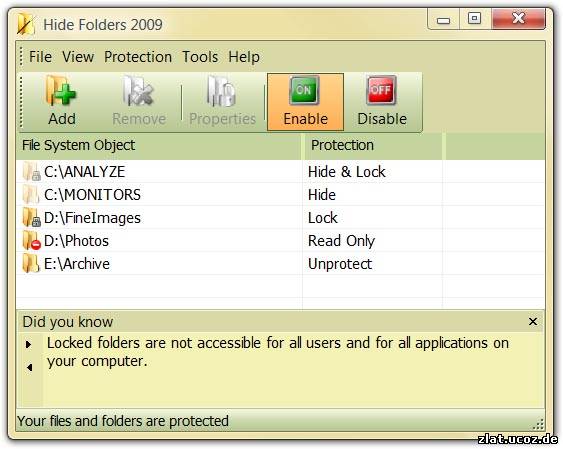Open the Tools menu

pyautogui.click(x=200, y=57)
